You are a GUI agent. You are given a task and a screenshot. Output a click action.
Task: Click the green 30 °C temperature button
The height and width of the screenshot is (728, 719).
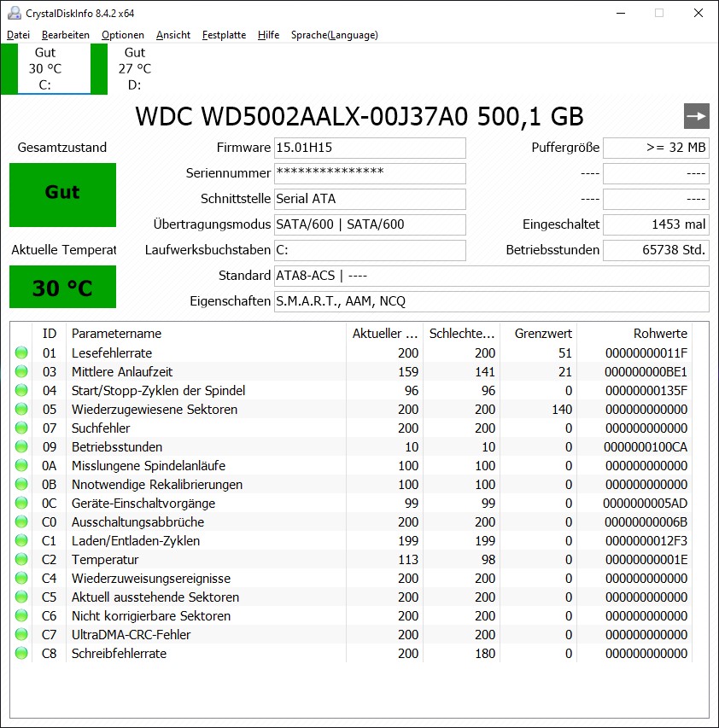pyautogui.click(x=62, y=287)
